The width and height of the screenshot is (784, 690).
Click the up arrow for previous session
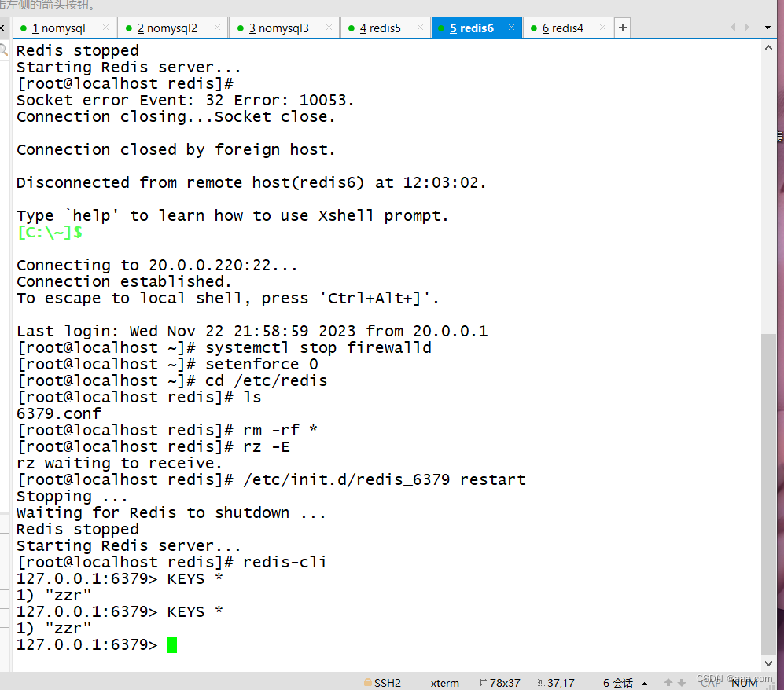(668, 682)
